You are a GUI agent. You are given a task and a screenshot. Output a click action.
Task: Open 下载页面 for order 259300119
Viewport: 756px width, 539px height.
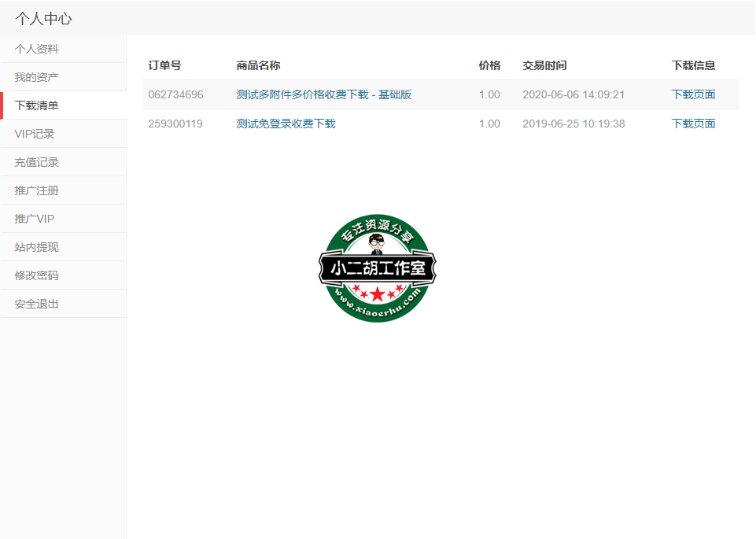(x=693, y=124)
